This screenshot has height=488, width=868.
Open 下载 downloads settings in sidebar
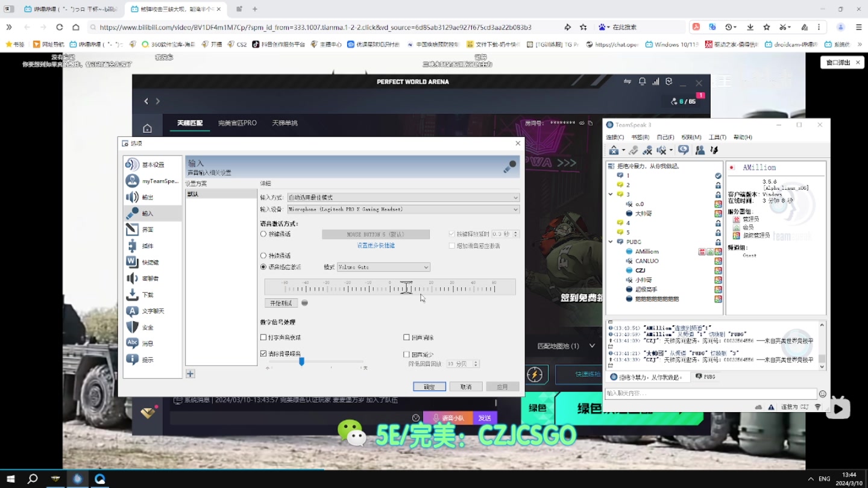[x=153, y=295]
